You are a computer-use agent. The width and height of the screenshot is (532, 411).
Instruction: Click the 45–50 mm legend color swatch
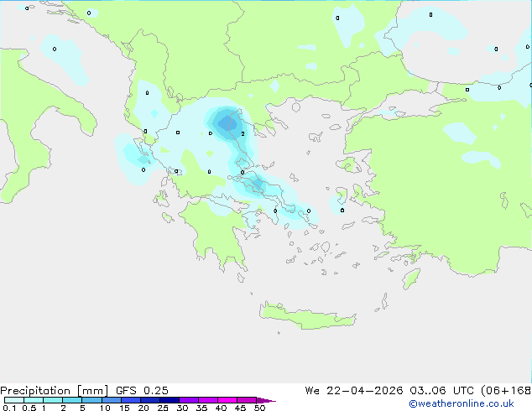[x=247, y=400]
